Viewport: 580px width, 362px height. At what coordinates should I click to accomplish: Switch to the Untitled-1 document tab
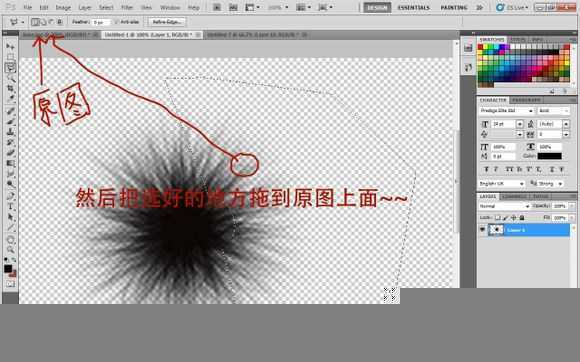pyautogui.click(x=151, y=34)
